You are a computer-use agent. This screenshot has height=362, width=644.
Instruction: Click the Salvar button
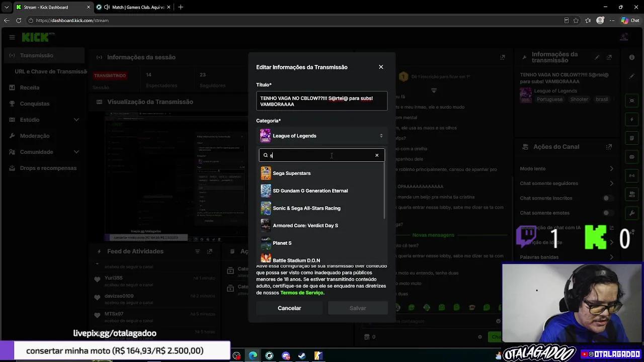(358, 308)
